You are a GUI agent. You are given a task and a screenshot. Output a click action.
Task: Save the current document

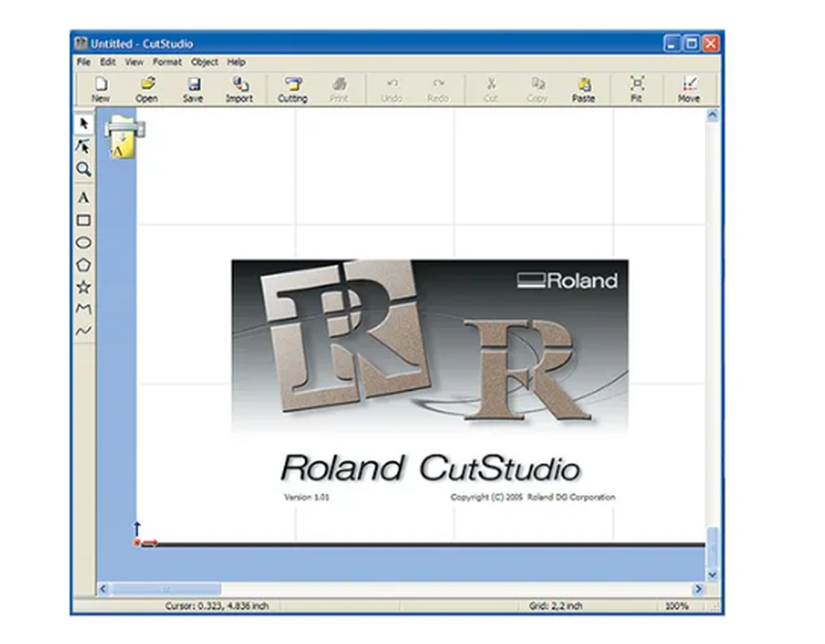[193, 87]
